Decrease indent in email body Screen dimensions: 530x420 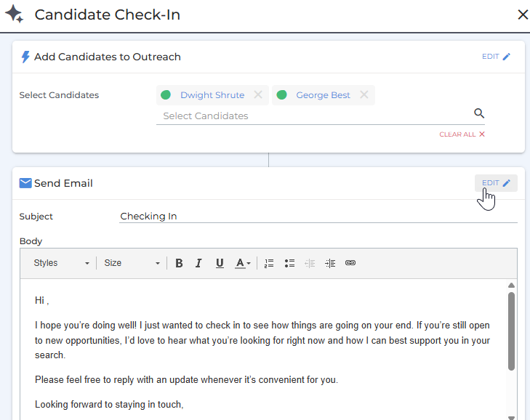(x=310, y=263)
